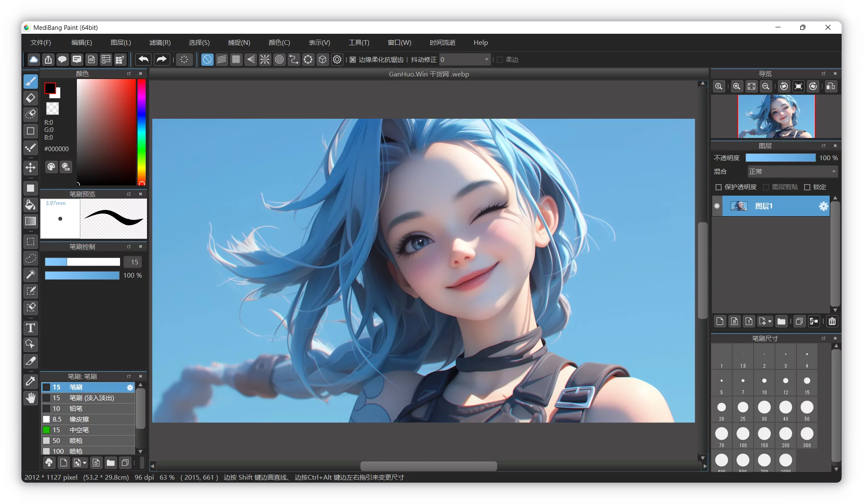Screen dimensions: 863x504
Task: Check the 锁定 layer lock box
Action: 807,187
